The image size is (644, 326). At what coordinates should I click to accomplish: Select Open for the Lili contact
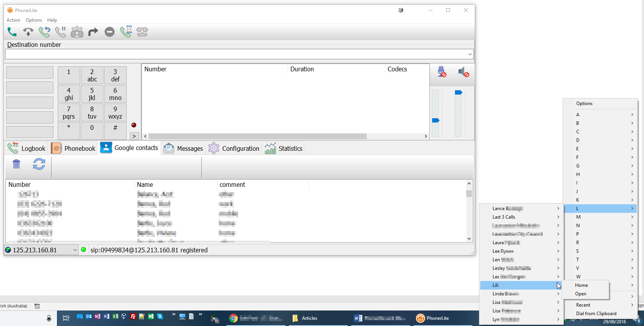[x=586, y=294]
